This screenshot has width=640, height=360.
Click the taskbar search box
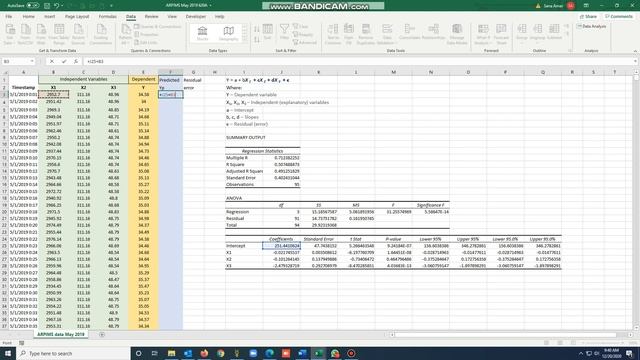pos(73,353)
